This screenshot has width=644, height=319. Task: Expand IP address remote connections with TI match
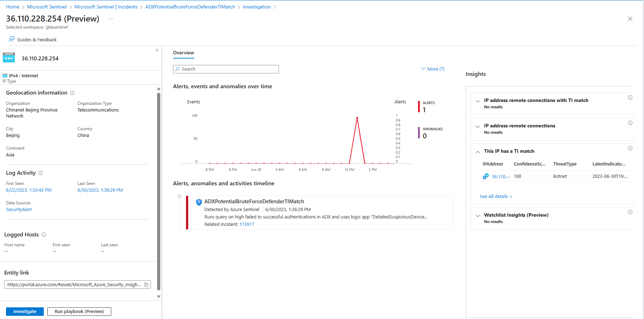pyautogui.click(x=477, y=101)
